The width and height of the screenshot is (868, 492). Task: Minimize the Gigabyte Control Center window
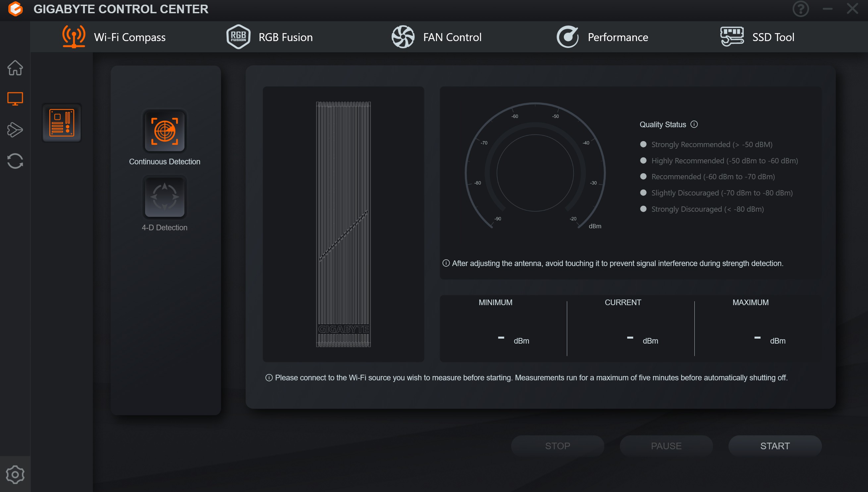(827, 9)
